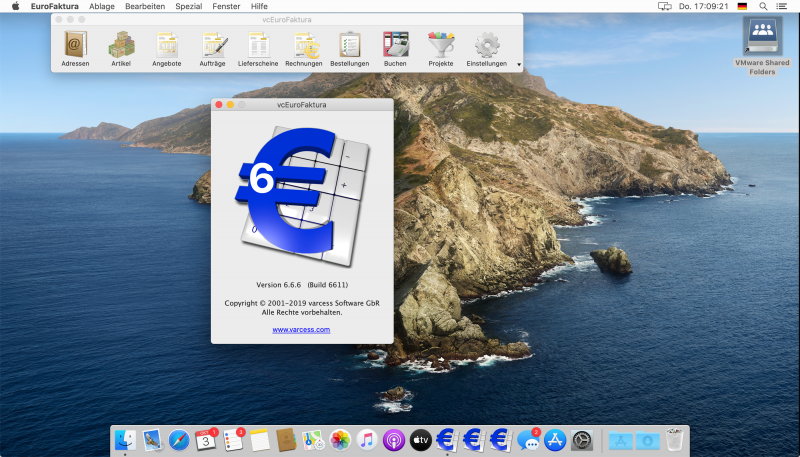This screenshot has width=800, height=457.
Task: Close the vcEuroFaktura about window
Action: [219, 105]
